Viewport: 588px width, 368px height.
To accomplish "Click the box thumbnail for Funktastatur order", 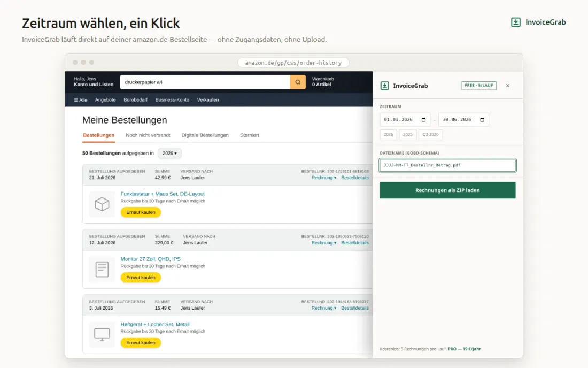I will (x=102, y=204).
